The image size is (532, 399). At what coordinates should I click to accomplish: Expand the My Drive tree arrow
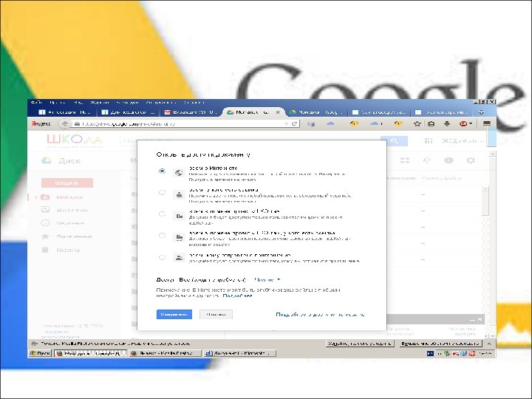[36, 197]
